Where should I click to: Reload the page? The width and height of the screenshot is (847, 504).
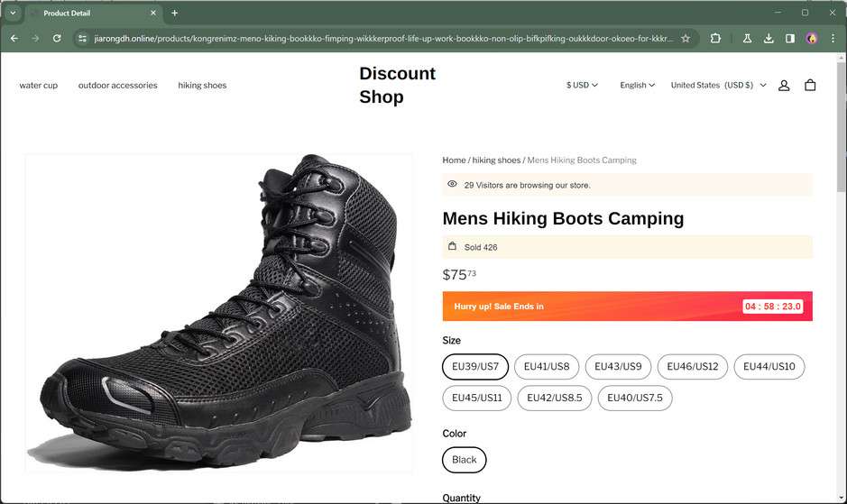click(x=57, y=39)
